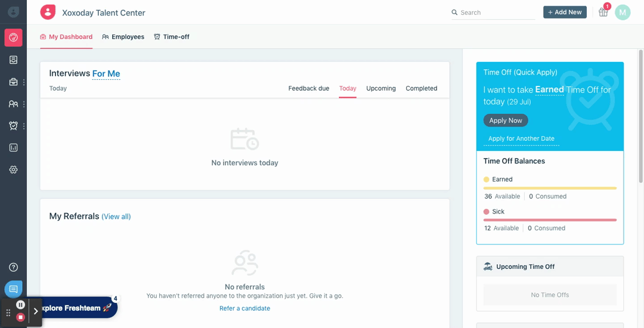
Task: Click the 'Time Off Balances' heading
Action: pos(514,161)
